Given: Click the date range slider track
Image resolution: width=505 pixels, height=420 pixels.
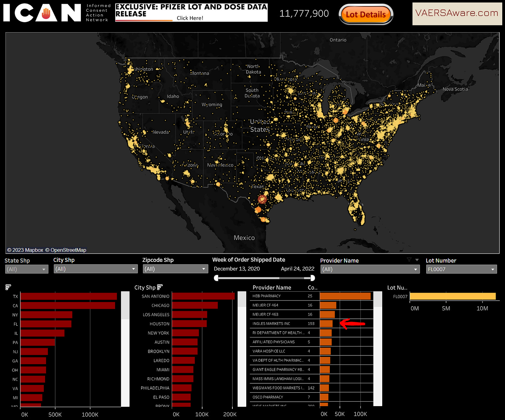Looking at the screenshot, I should pyautogui.click(x=264, y=278).
